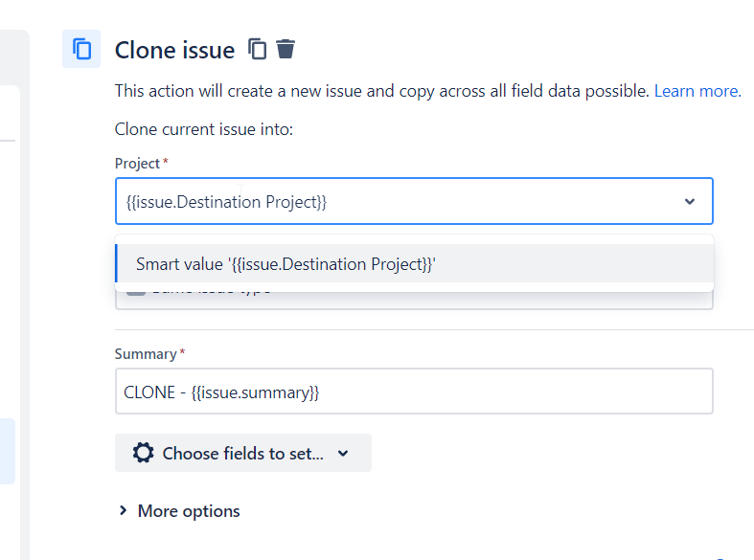The height and width of the screenshot is (560, 754).
Task: Duplicate this component using the copy icon
Action: click(258, 49)
